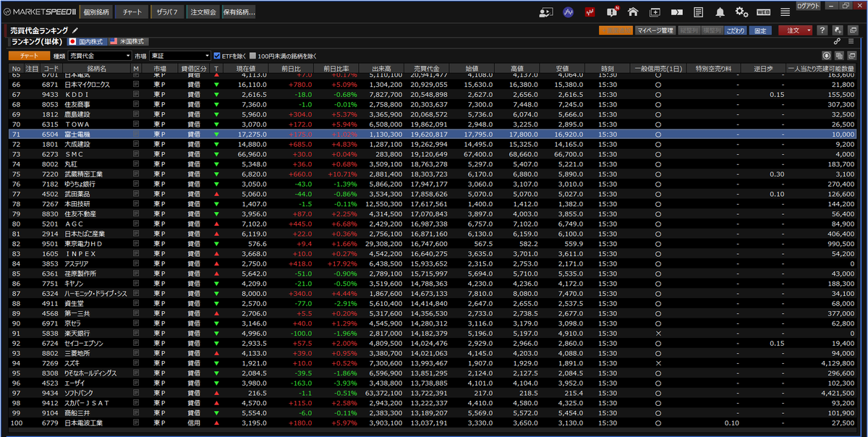Switch to the 個別銘柄 tab

pos(96,12)
